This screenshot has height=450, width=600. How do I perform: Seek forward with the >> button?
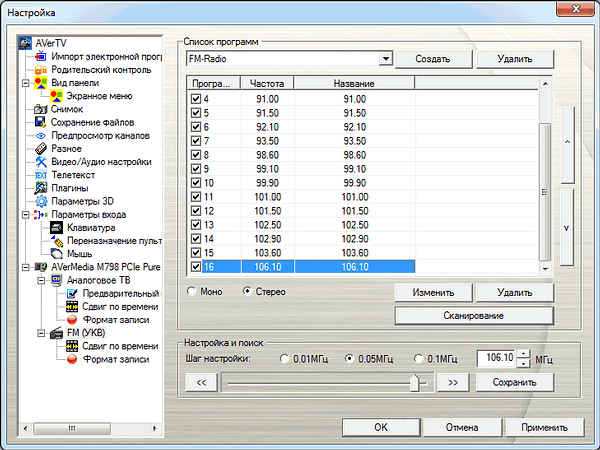453,382
